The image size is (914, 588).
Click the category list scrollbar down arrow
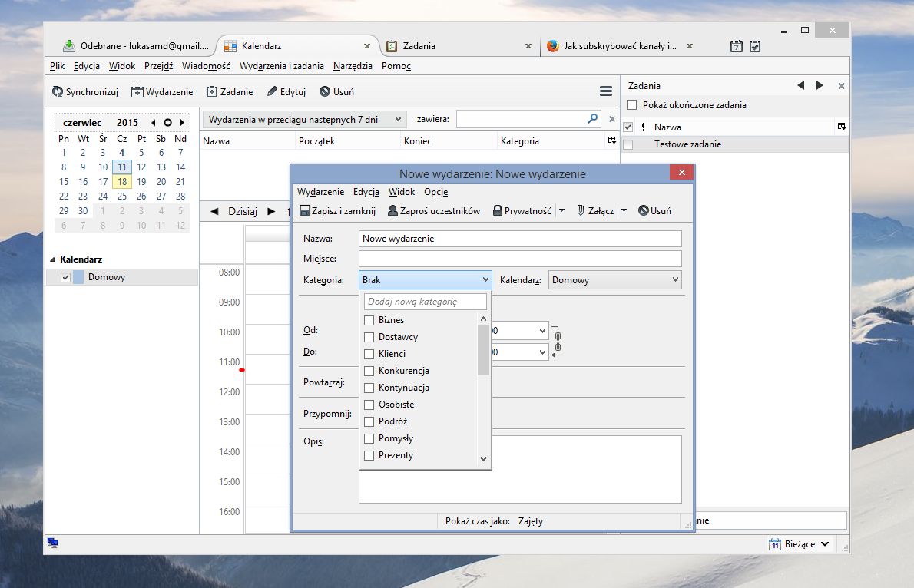pyautogui.click(x=483, y=458)
